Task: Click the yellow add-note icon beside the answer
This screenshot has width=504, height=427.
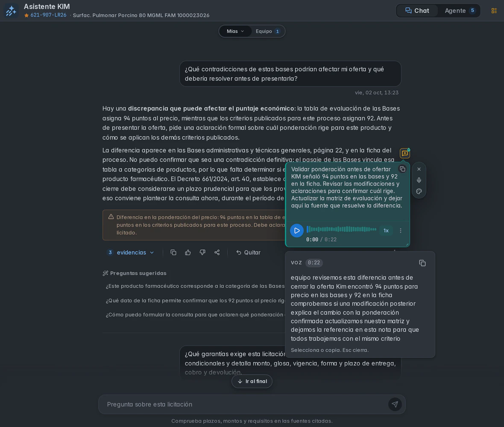Action: point(404,153)
